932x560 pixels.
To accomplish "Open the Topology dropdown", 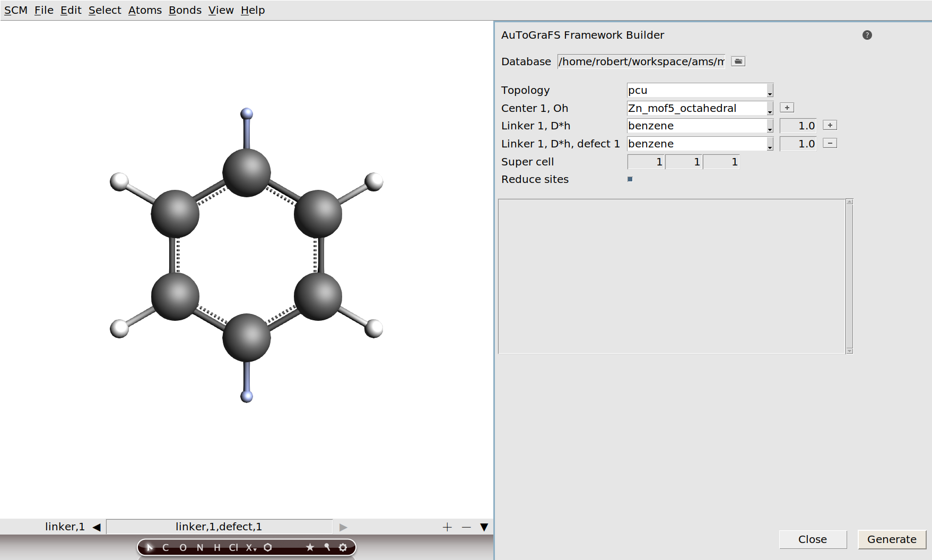I will (x=770, y=90).
